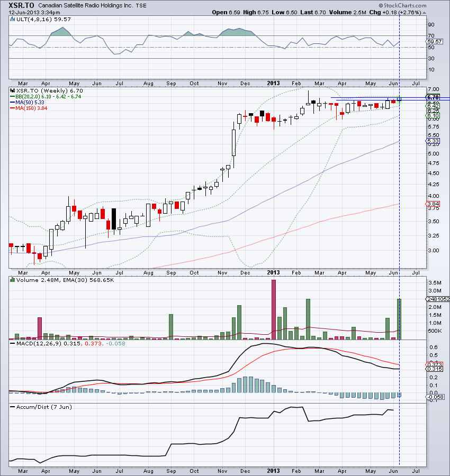Screen dimensions: 450x476
Task: Click the Open 6.59 value
Action: click(226, 13)
